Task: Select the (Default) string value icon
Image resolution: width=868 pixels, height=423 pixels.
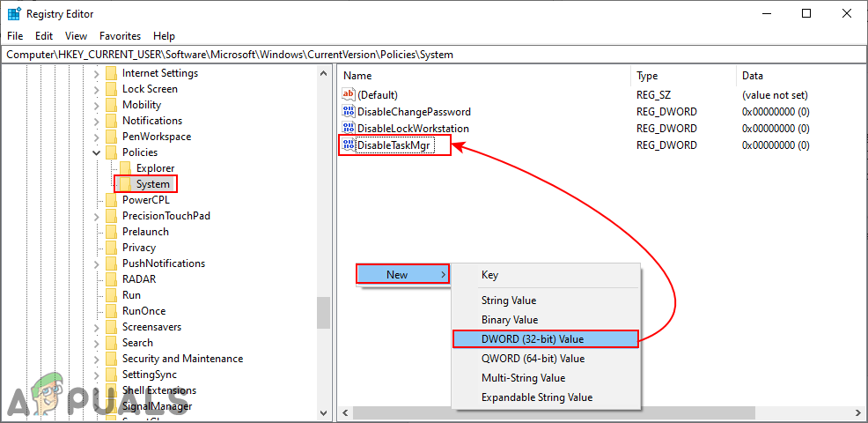Action: (x=349, y=95)
